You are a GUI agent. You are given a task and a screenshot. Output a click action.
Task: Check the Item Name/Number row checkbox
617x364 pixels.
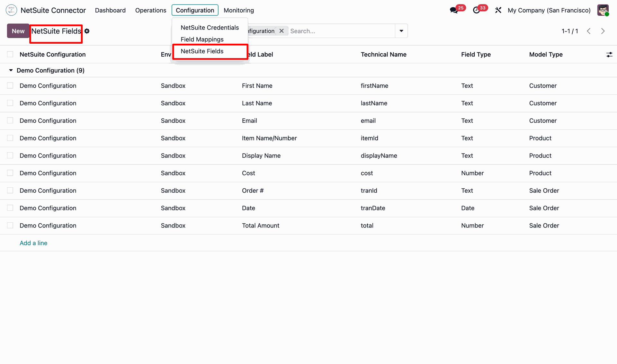(x=10, y=138)
